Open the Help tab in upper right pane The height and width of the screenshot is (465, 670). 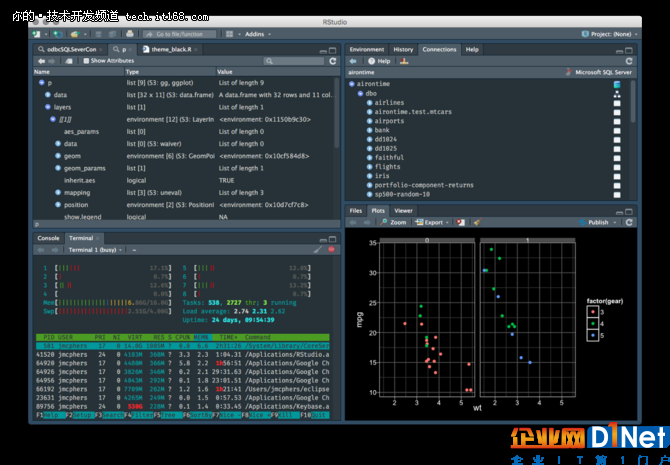pyautogui.click(x=472, y=50)
